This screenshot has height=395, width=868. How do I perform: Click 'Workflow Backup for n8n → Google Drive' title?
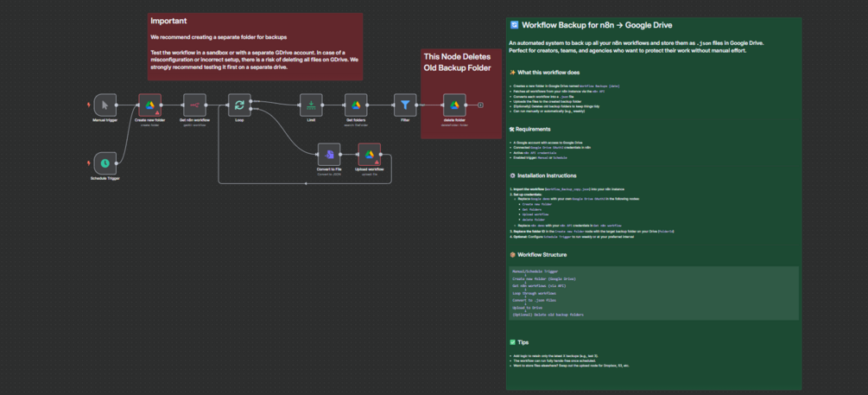[597, 25]
